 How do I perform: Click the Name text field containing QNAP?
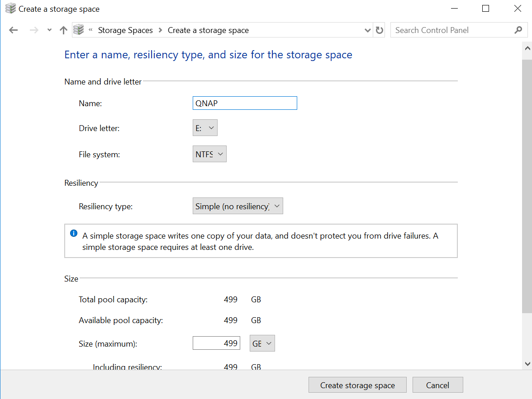[x=245, y=103]
